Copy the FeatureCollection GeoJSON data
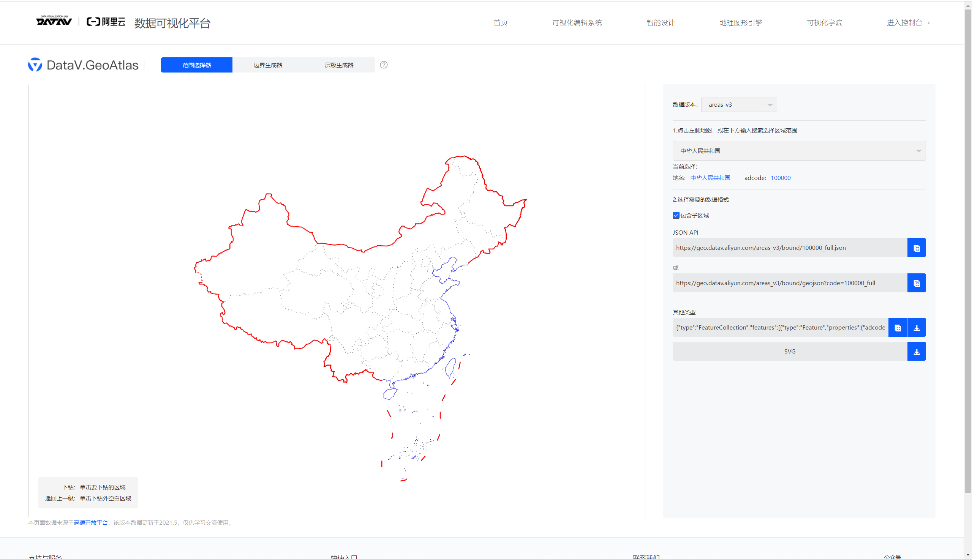The height and width of the screenshot is (560, 972). (898, 327)
